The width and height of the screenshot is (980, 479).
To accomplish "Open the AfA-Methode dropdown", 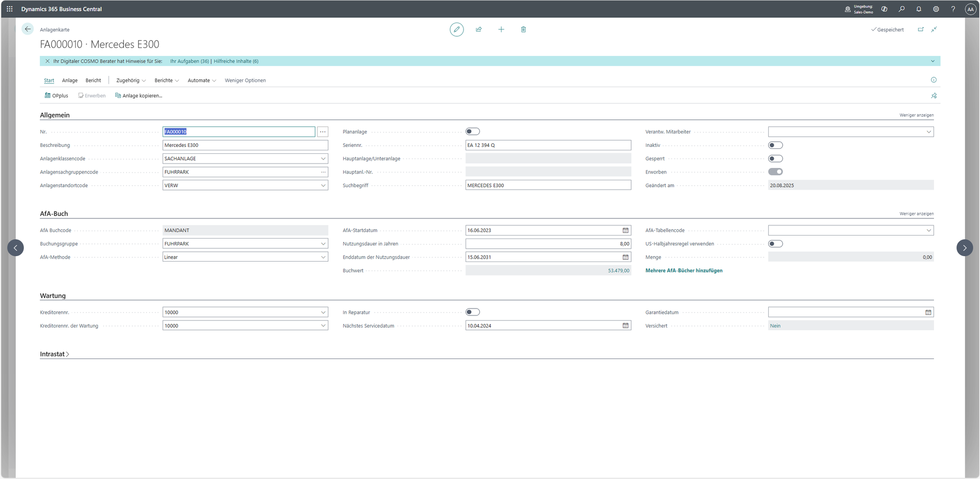I will 323,257.
